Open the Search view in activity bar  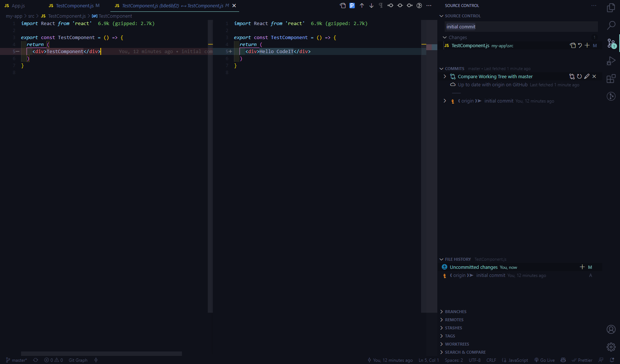pyautogui.click(x=611, y=25)
